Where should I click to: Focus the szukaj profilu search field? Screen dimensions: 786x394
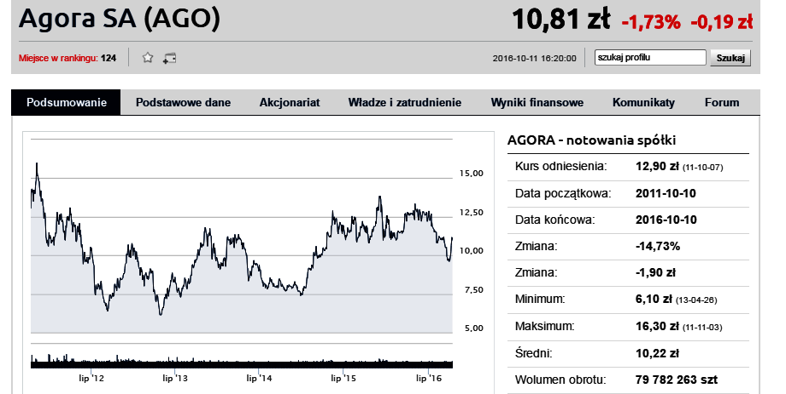point(650,57)
